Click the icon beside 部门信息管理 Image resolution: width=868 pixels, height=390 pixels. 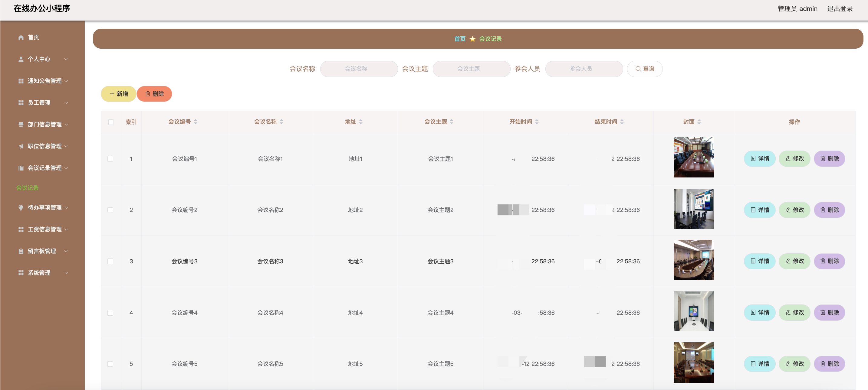(21, 125)
